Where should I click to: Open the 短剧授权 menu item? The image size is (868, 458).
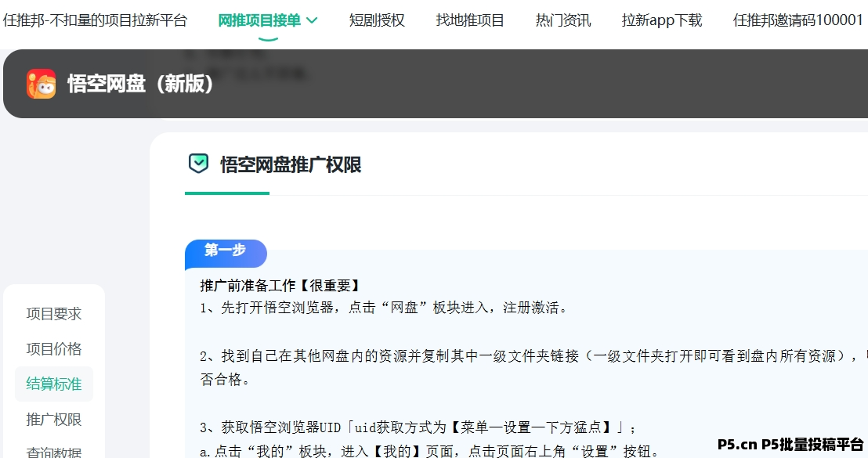tap(377, 20)
